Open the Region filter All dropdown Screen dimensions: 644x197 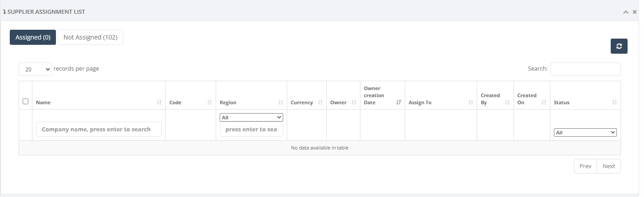tap(251, 118)
